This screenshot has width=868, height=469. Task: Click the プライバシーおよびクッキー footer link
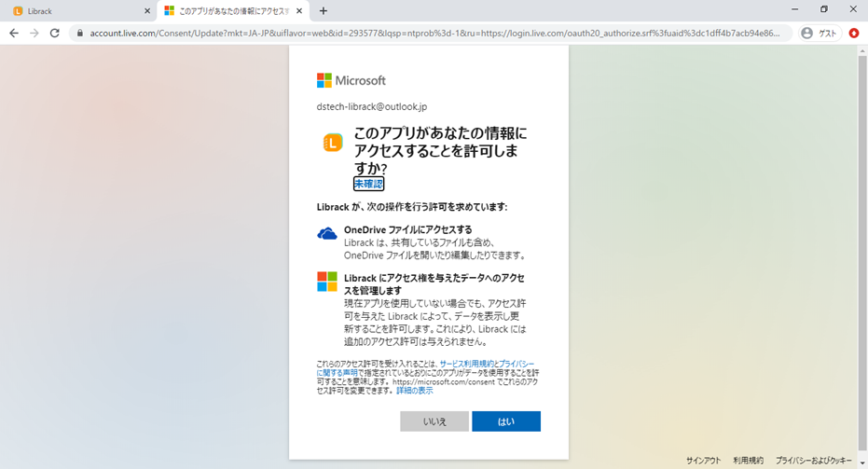pyautogui.click(x=813, y=461)
